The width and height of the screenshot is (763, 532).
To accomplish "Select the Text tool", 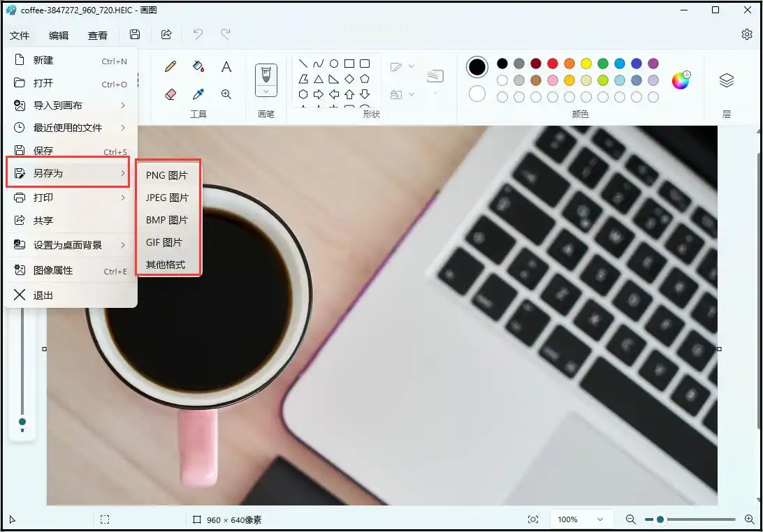I will tap(226, 67).
